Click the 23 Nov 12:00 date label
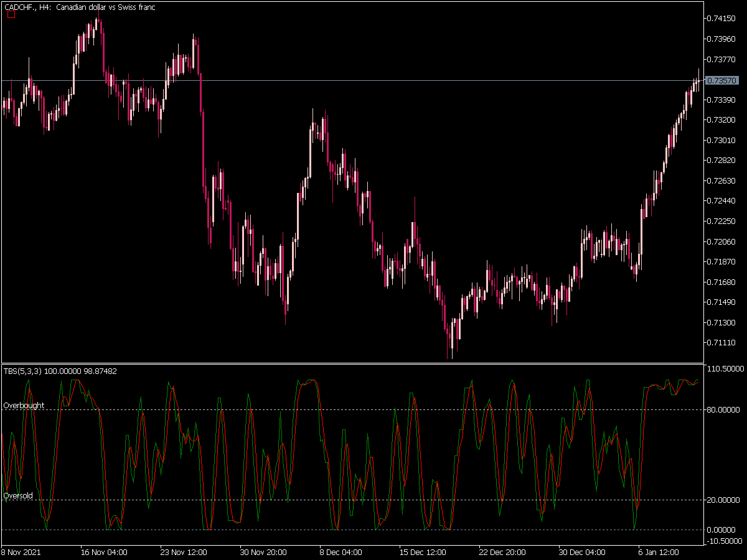The height and width of the screenshot is (560, 747). [x=184, y=552]
